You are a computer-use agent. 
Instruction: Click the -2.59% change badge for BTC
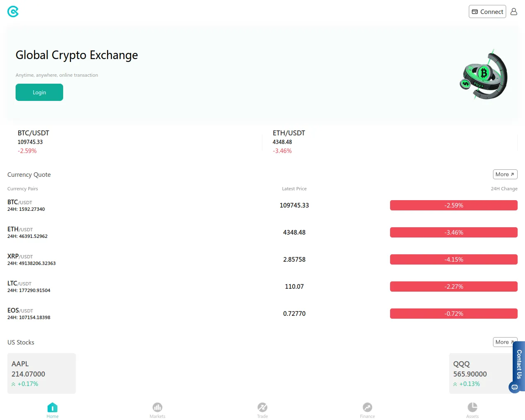pyautogui.click(x=454, y=205)
